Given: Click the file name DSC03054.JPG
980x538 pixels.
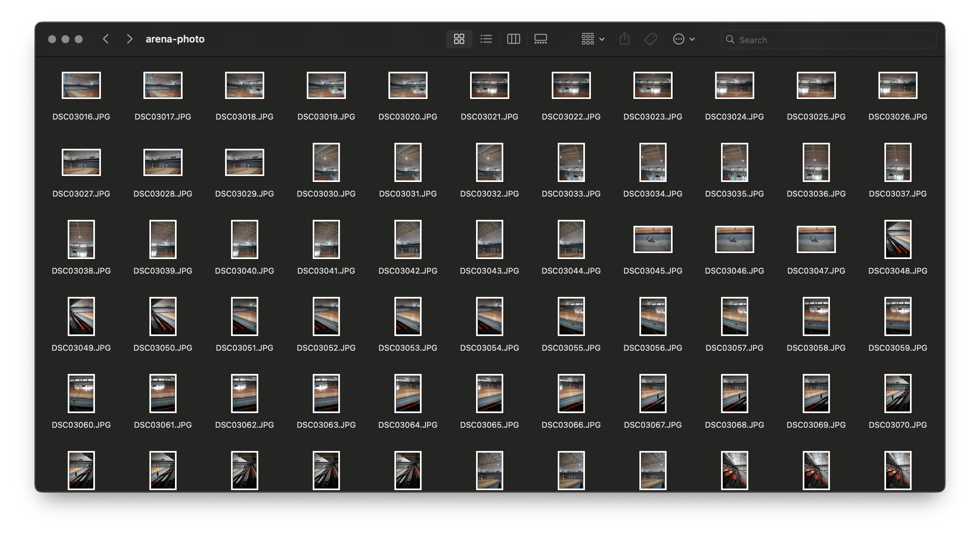Looking at the screenshot, I should point(490,348).
